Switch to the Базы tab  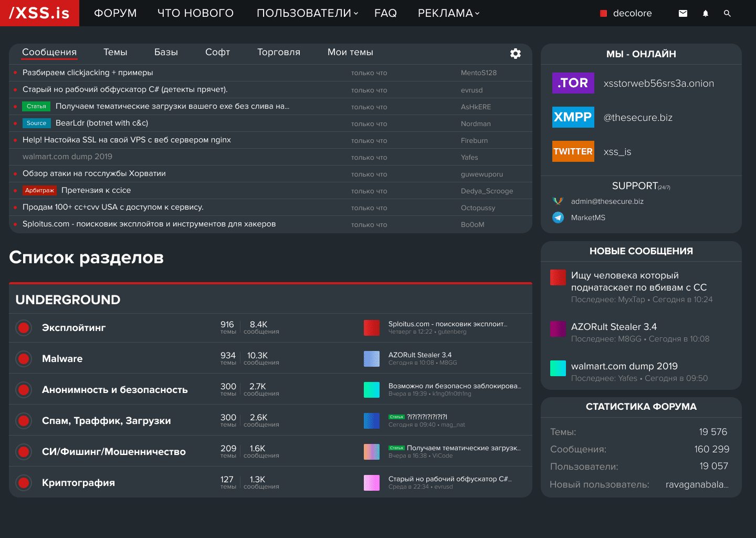(x=166, y=52)
